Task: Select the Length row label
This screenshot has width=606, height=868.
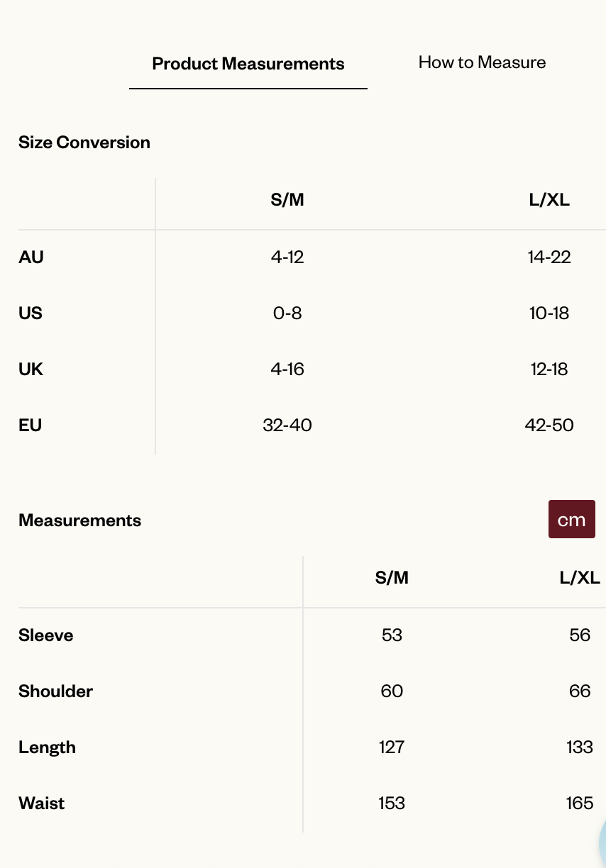Action: [47, 747]
